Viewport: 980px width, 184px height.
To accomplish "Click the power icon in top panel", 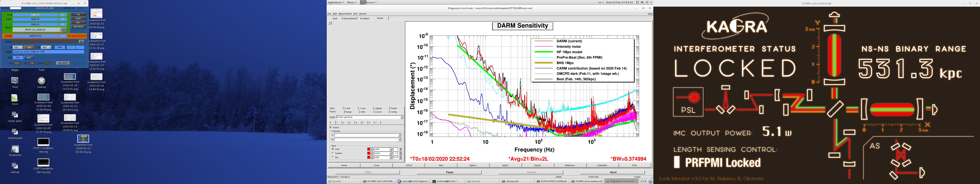I will pos(647,2).
